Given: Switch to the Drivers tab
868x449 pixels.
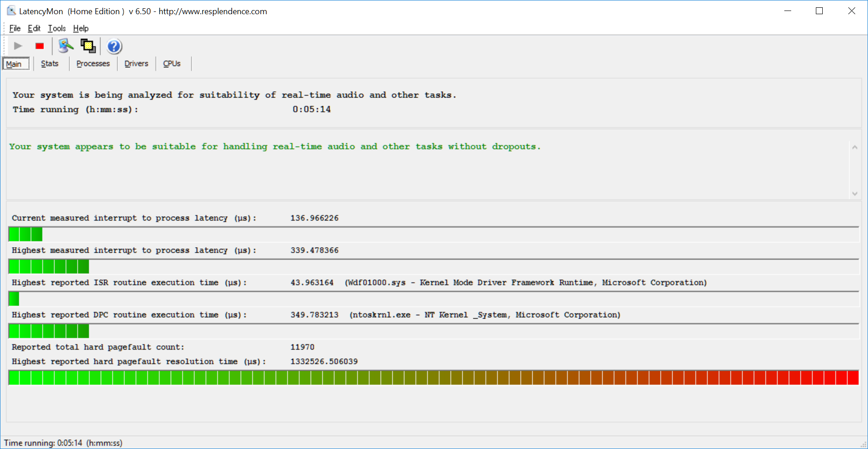Looking at the screenshot, I should (x=136, y=64).
